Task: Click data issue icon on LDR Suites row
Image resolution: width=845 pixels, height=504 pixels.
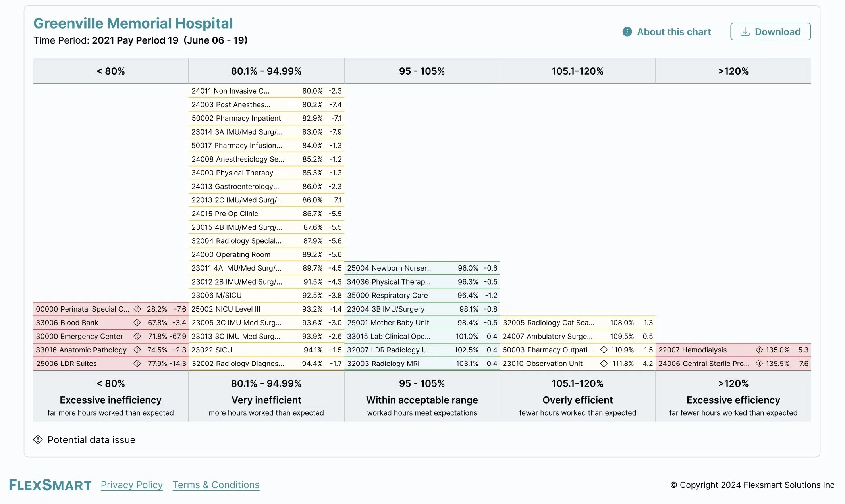Action: (137, 364)
